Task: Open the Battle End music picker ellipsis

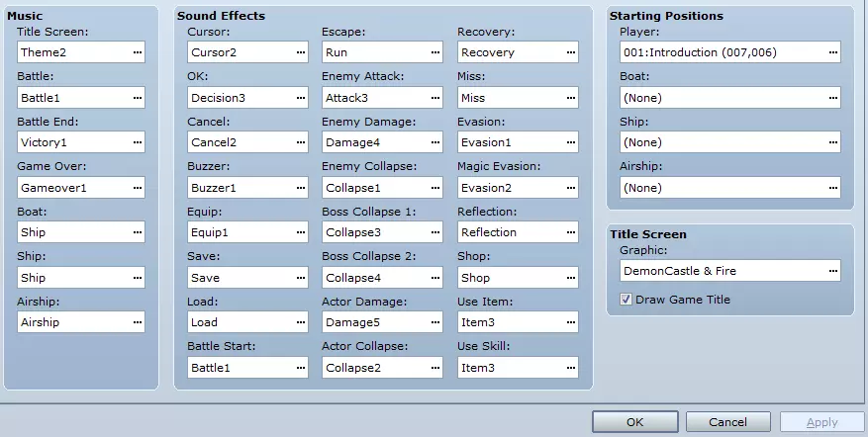Action: point(137,142)
